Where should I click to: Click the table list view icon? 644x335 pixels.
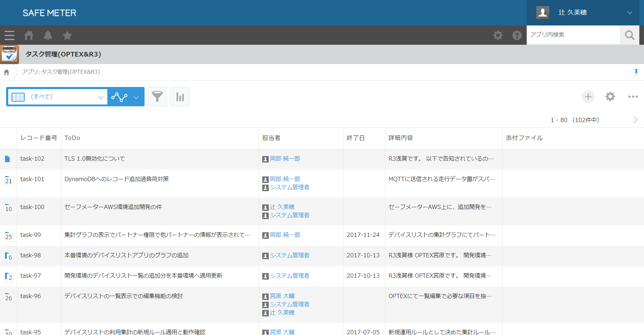(x=18, y=97)
